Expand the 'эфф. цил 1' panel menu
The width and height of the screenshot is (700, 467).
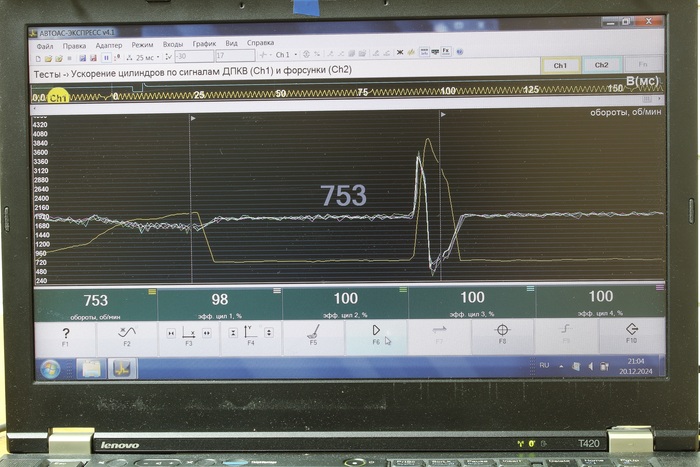tap(276, 291)
